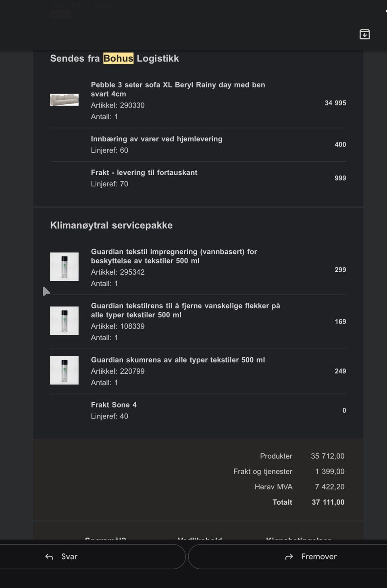
Task: Select the Frakt Sone 4 line
Action: click(x=114, y=405)
